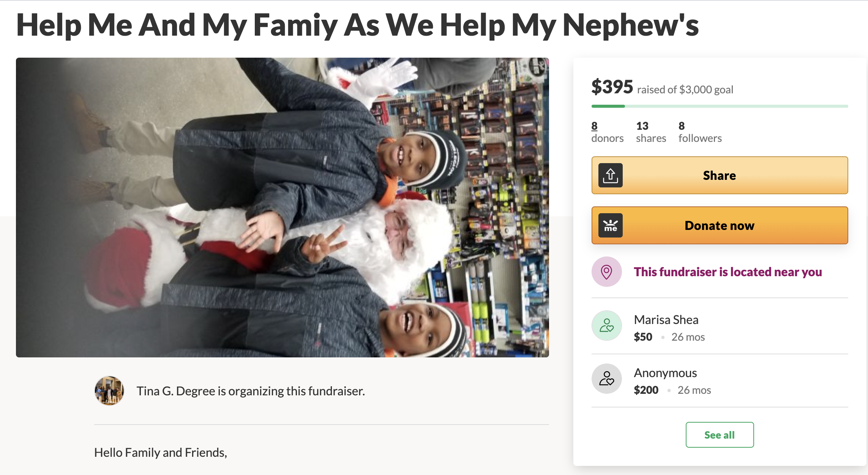
Task: Click the upload arrow icon on Share button
Action: click(610, 175)
